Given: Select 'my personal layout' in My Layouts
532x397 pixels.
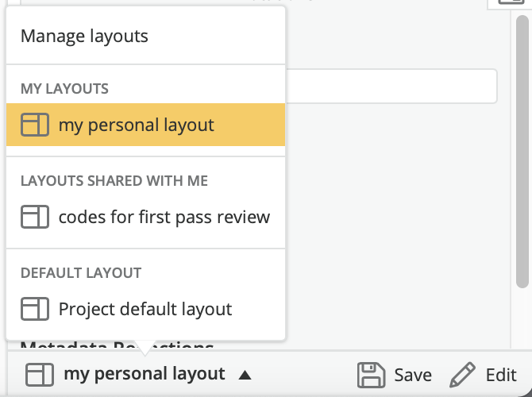Looking at the screenshot, I should pyautogui.click(x=145, y=125).
